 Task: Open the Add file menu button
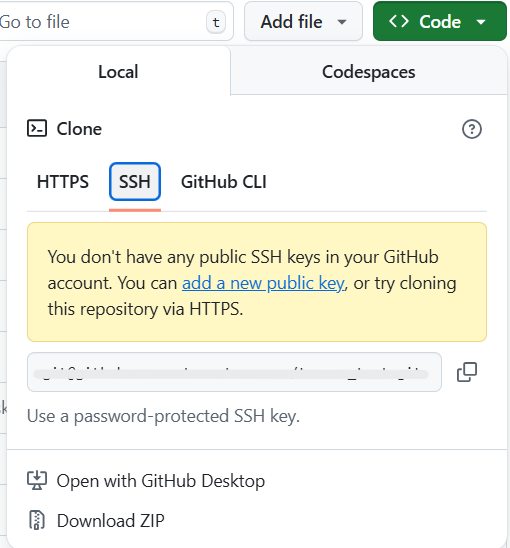pyautogui.click(x=303, y=21)
